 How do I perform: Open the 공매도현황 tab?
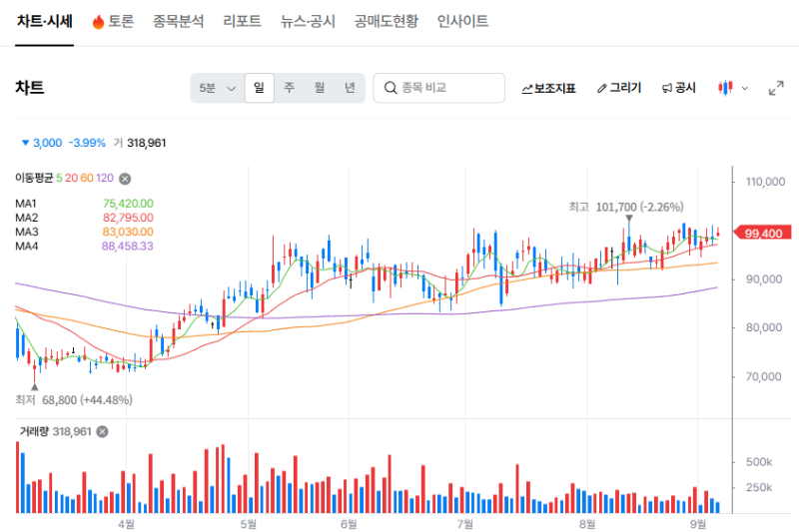pyautogui.click(x=387, y=21)
